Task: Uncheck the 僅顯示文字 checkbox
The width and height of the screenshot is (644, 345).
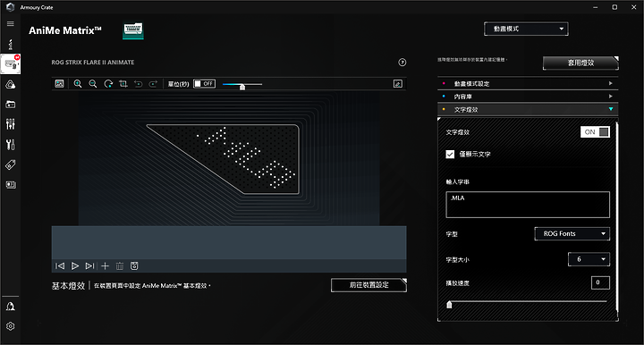Action: pyautogui.click(x=450, y=155)
